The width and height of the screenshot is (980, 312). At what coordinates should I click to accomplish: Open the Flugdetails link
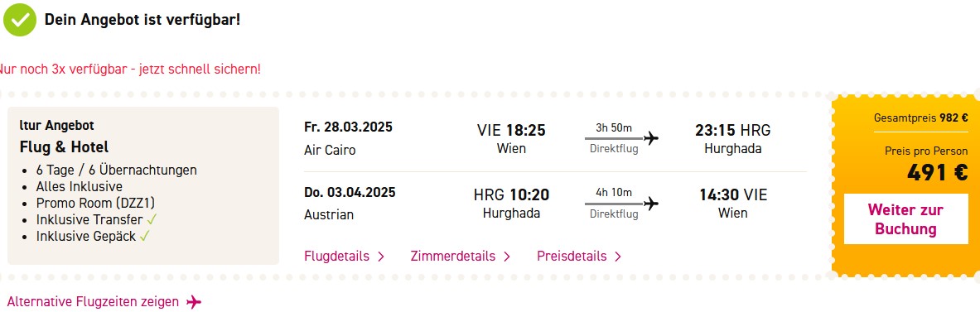[x=337, y=256]
